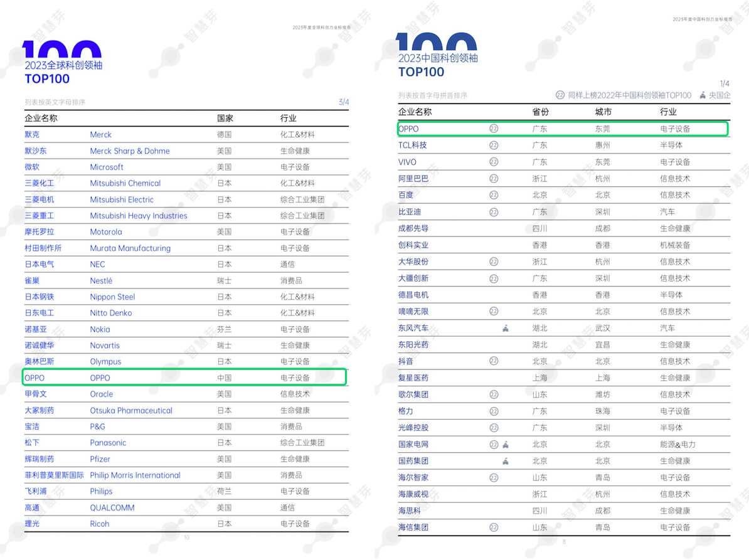Click the 22 legend badge above the China table
Image resolution: width=749 pixels, height=560 pixels.
[560, 95]
